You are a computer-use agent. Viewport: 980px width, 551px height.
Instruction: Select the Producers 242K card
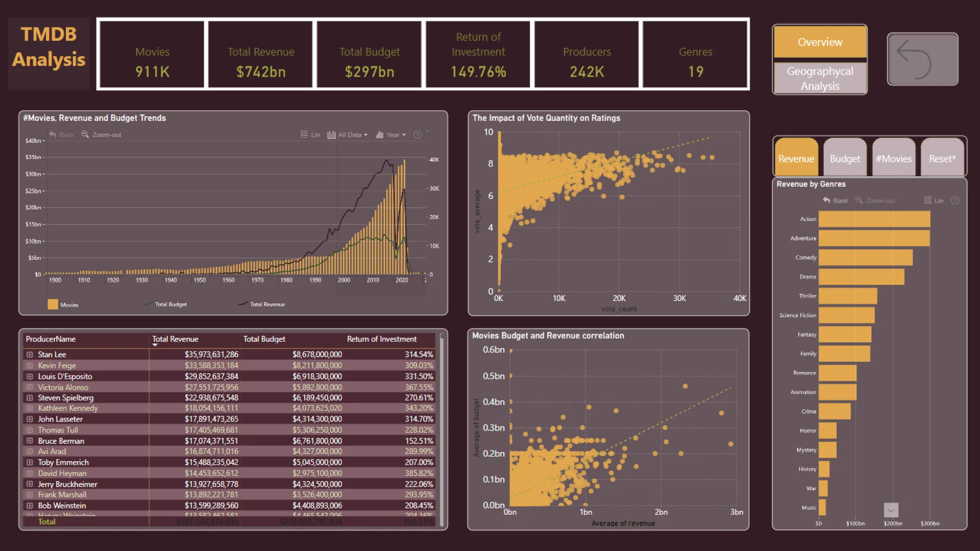587,54
